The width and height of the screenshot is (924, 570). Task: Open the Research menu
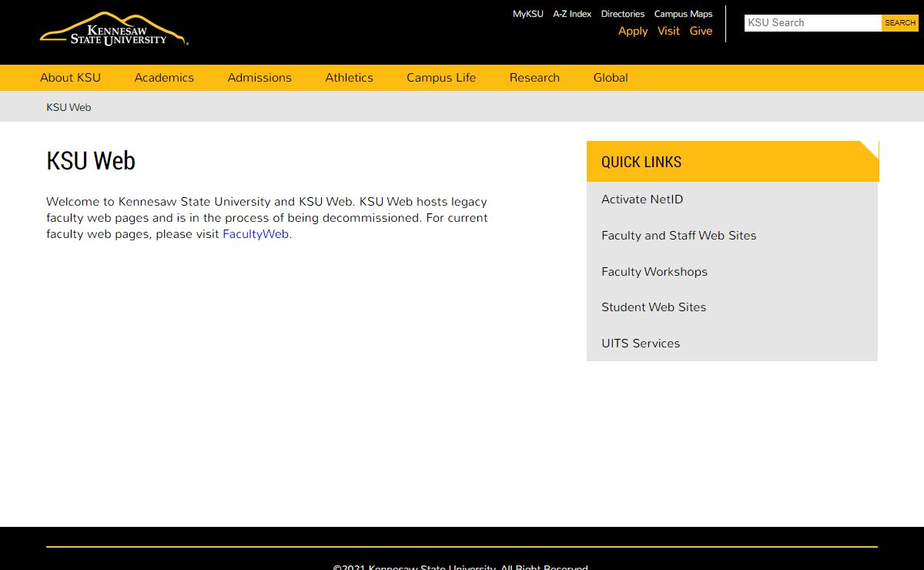point(534,78)
